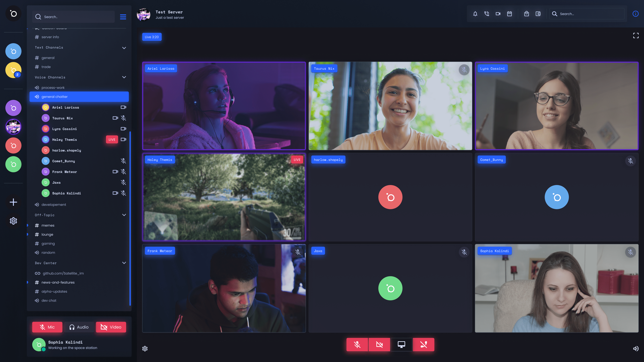Click the volume speaker icon at bottom right
Screen dimensions: 644x362
635,349
